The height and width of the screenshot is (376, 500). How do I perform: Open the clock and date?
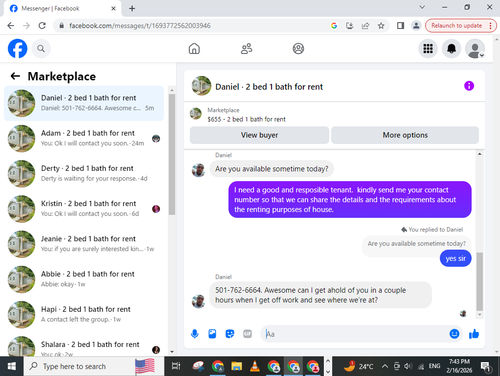coord(459,366)
